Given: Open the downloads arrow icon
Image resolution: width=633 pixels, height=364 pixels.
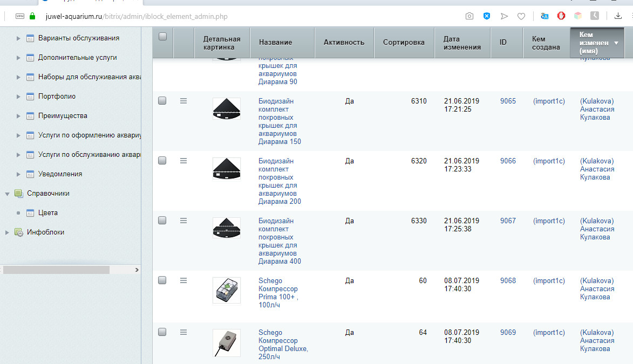Looking at the screenshot, I should tap(618, 16).
